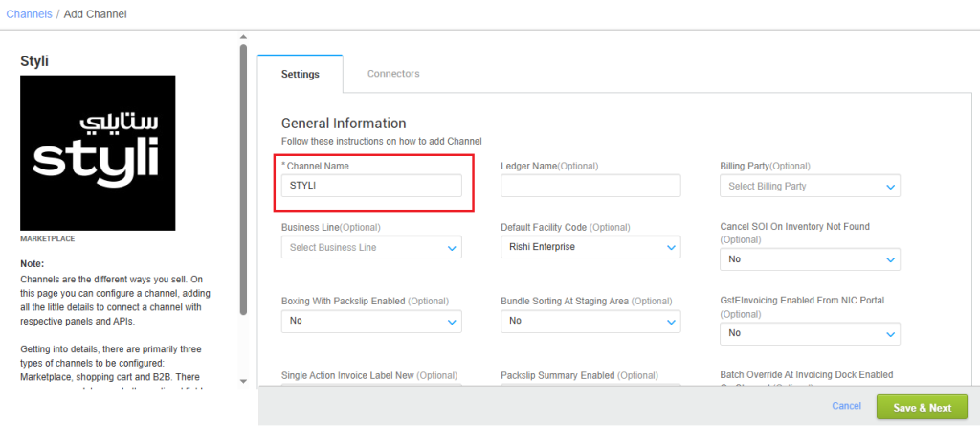
Task: Go back via the Channels breadcrumb link
Action: click(x=29, y=14)
